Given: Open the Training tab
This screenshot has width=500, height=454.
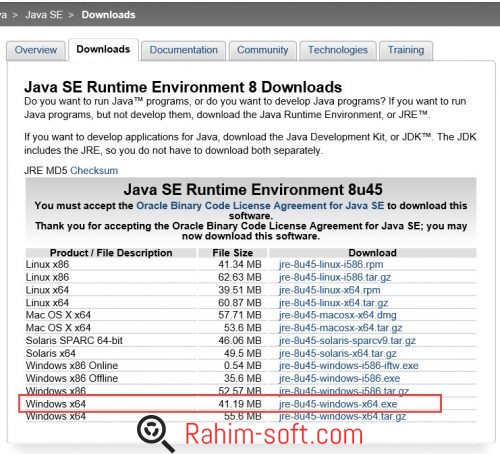Looking at the screenshot, I should click(x=406, y=50).
